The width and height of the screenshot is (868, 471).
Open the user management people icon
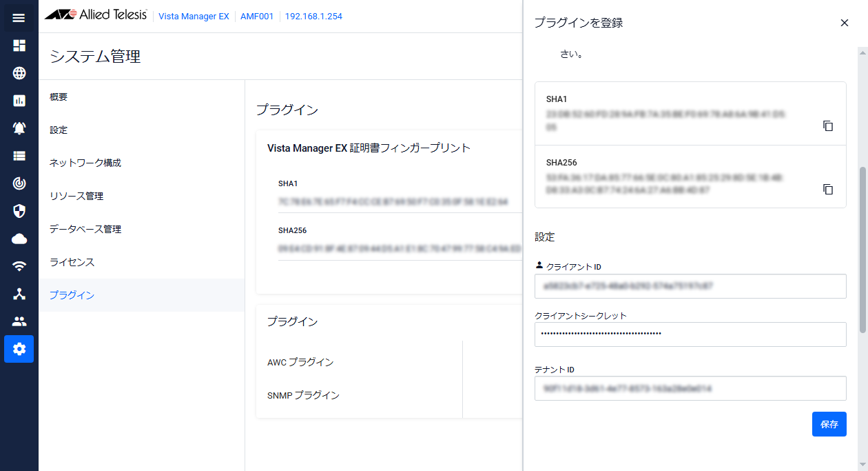pyautogui.click(x=19, y=321)
